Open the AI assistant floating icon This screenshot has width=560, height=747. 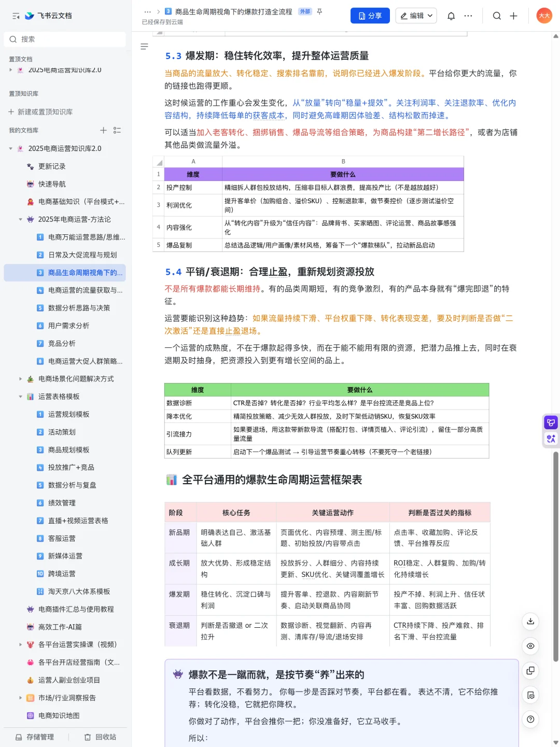click(551, 422)
